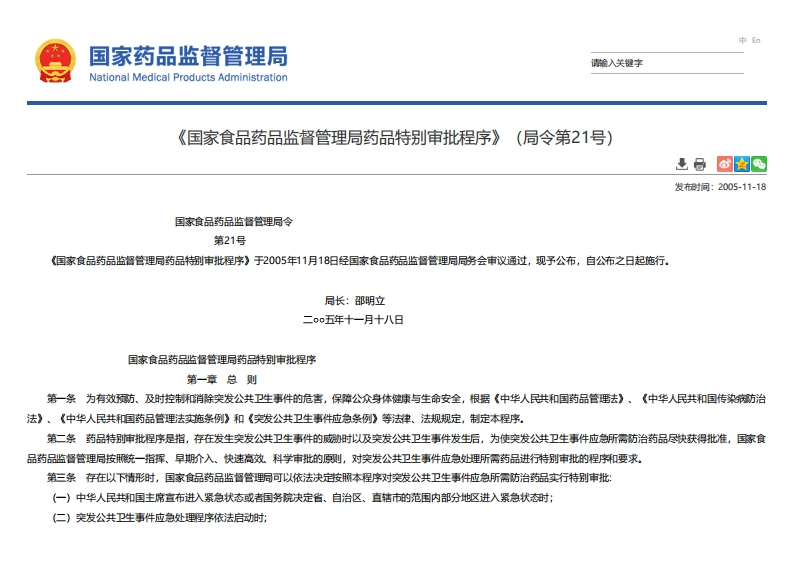Click list item (二) 突发公共卫生事件应急处理程序依法启动时
This screenshot has width=793, height=561.
click(160, 518)
